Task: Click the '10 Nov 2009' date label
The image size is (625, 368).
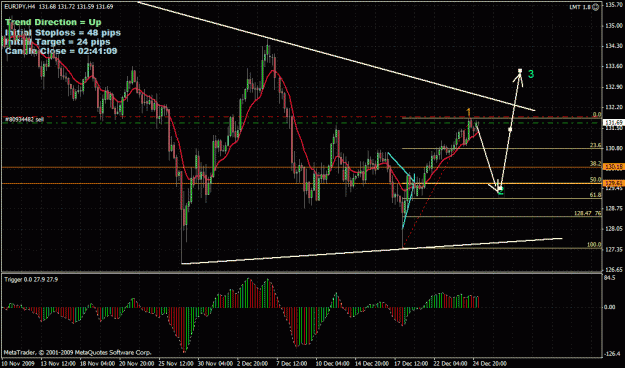Action: click(x=18, y=364)
